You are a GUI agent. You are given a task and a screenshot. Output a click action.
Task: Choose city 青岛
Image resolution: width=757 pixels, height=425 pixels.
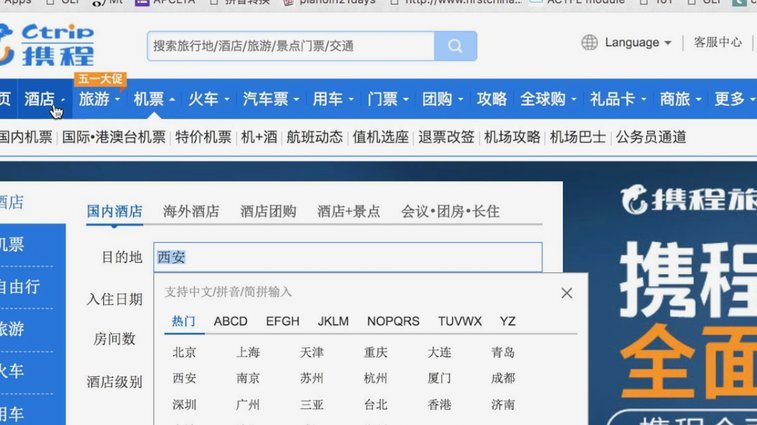503,353
